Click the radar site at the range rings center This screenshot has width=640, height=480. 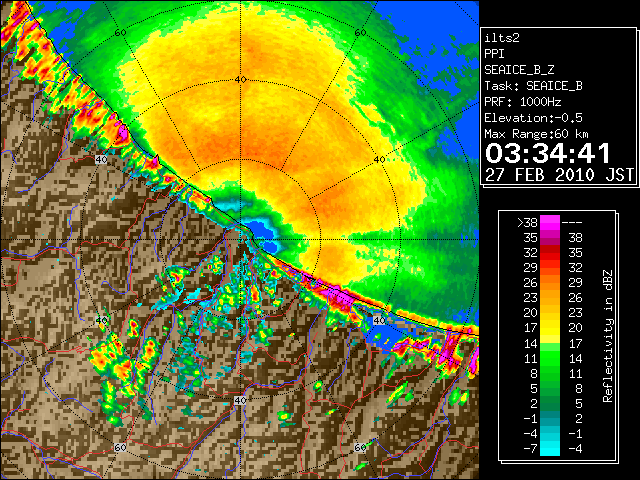240,240
